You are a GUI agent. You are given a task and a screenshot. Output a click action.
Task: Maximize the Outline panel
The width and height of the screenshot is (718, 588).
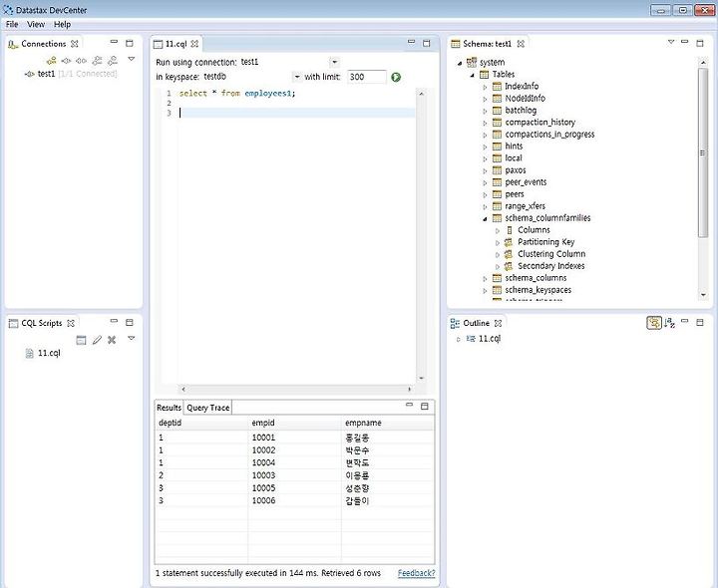coord(700,323)
